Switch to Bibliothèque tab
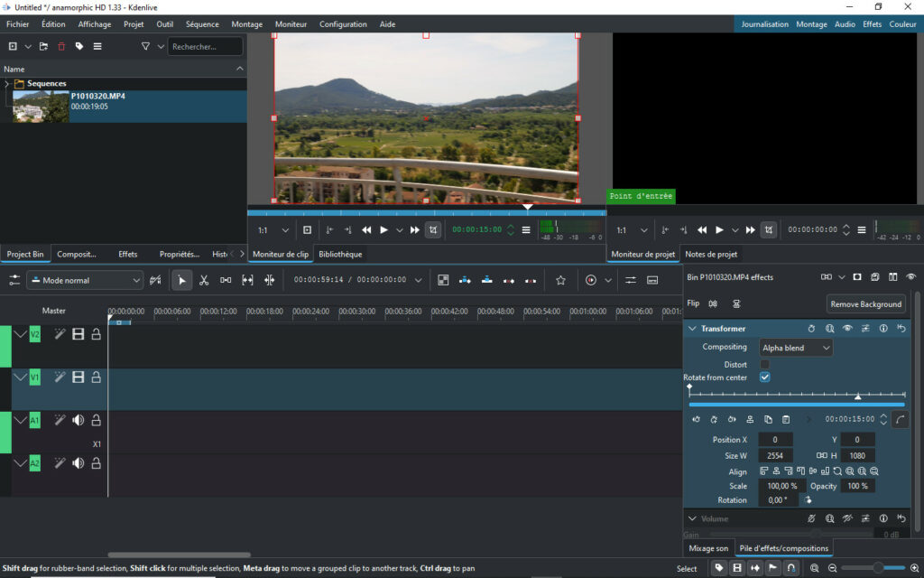This screenshot has width=924, height=578. click(x=340, y=254)
